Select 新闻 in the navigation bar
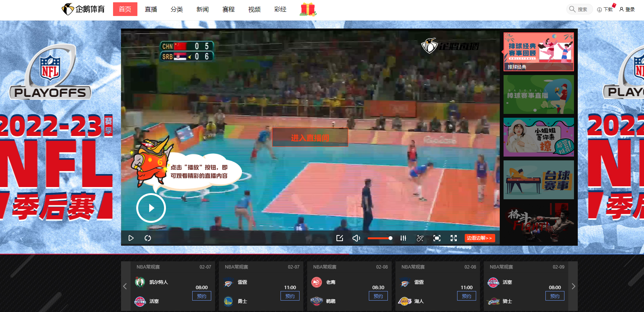This screenshot has height=312, width=644. [x=202, y=9]
